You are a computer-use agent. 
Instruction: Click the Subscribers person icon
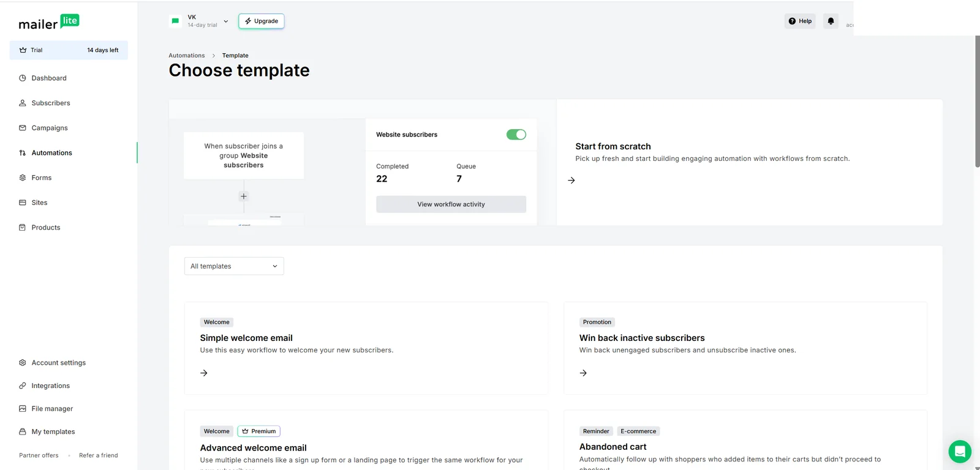23,103
